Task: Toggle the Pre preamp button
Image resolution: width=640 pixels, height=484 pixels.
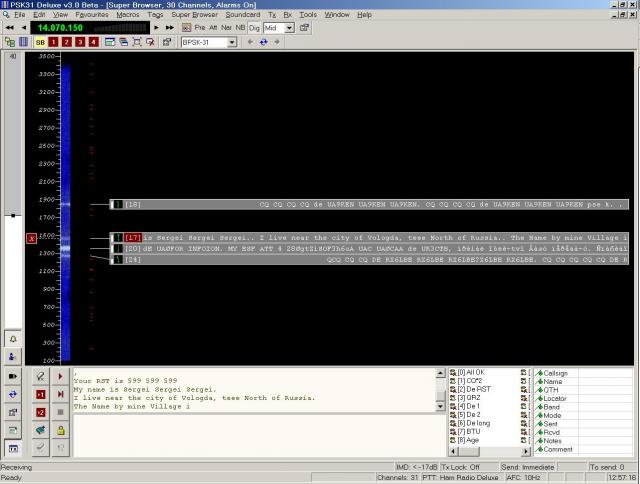Action: (x=200, y=28)
